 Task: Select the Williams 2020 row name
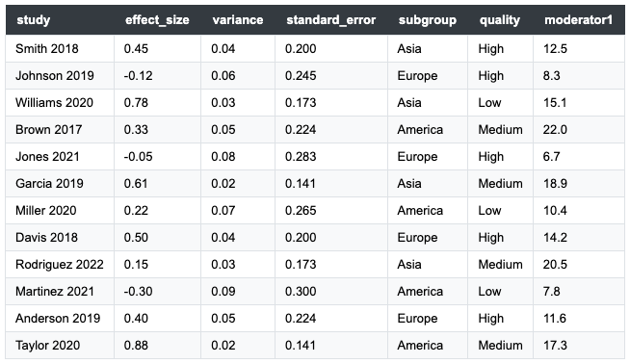coord(54,102)
